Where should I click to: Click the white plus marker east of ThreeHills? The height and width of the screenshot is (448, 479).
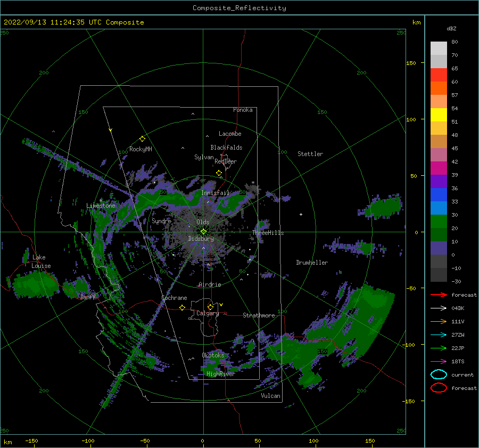[301, 214]
